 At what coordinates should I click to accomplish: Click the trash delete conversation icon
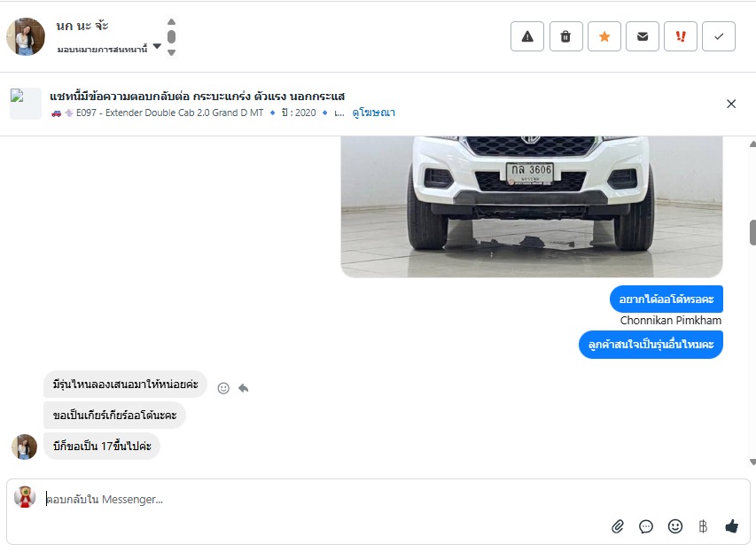pyautogui.click(x=566, y=36)
